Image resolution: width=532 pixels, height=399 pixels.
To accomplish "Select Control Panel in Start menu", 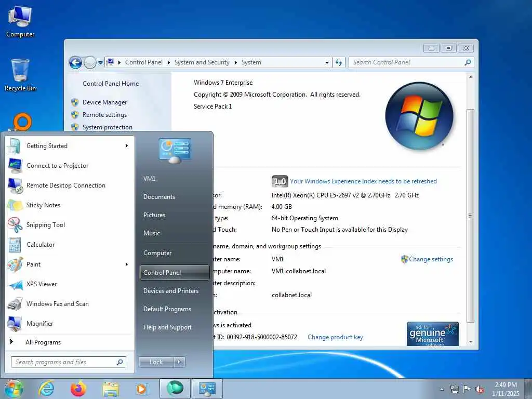I will pyautogui.click(x=175, y=273).
